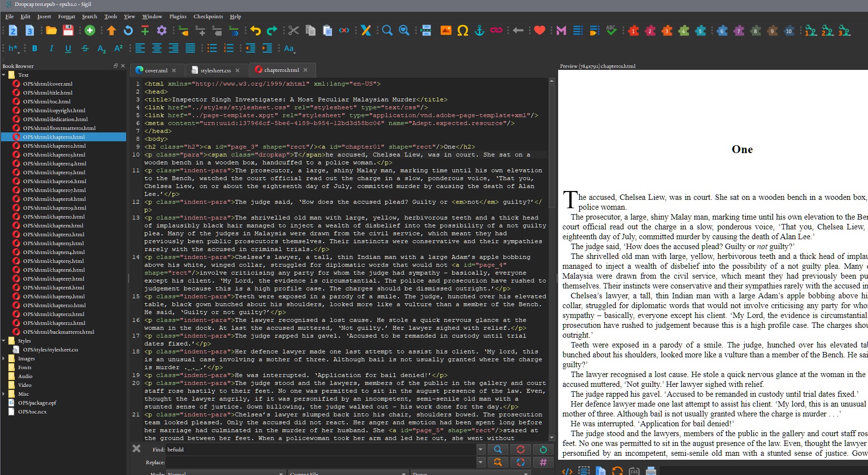Add existing files with the green plus icon
This screenshot has width=868, height=475.
click(x=90, y=31)
